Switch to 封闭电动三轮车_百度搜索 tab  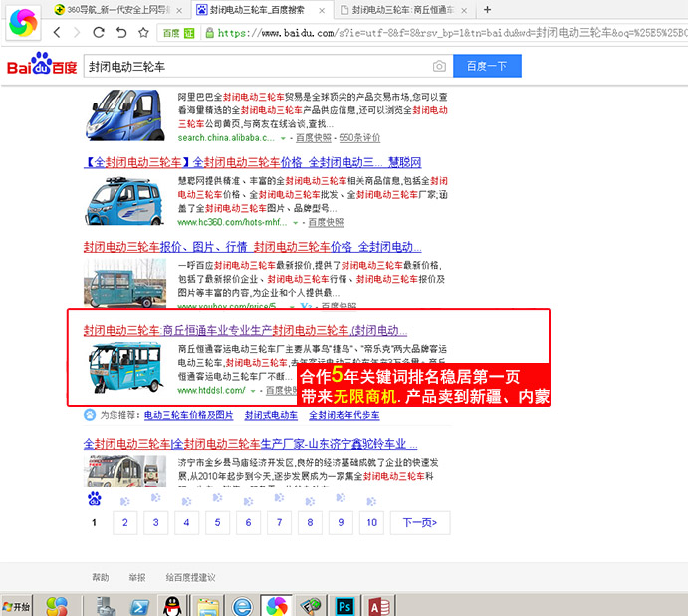click(261, 10)
